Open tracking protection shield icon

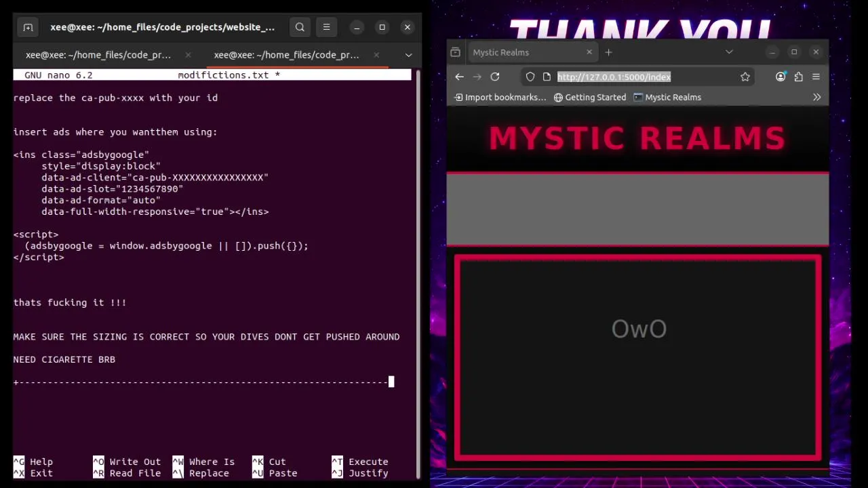[530, 77]
